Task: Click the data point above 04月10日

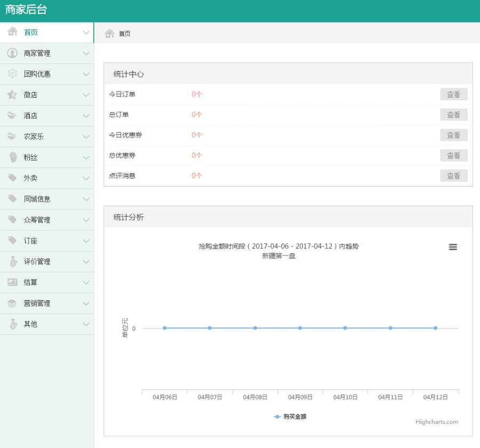Action: [x=346, y=328]
